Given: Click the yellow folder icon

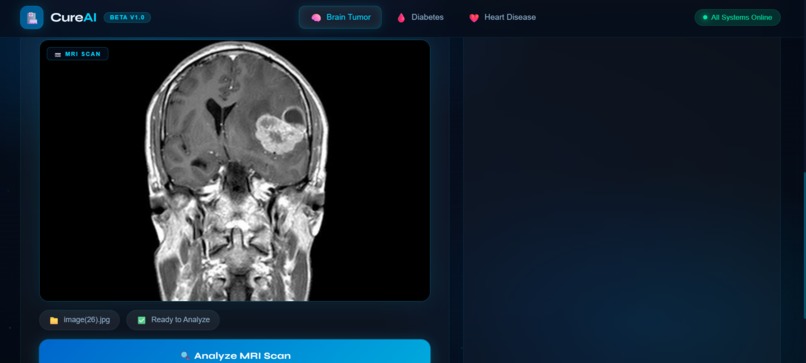Looking at the screenshot, I should [x=54, y=320].
